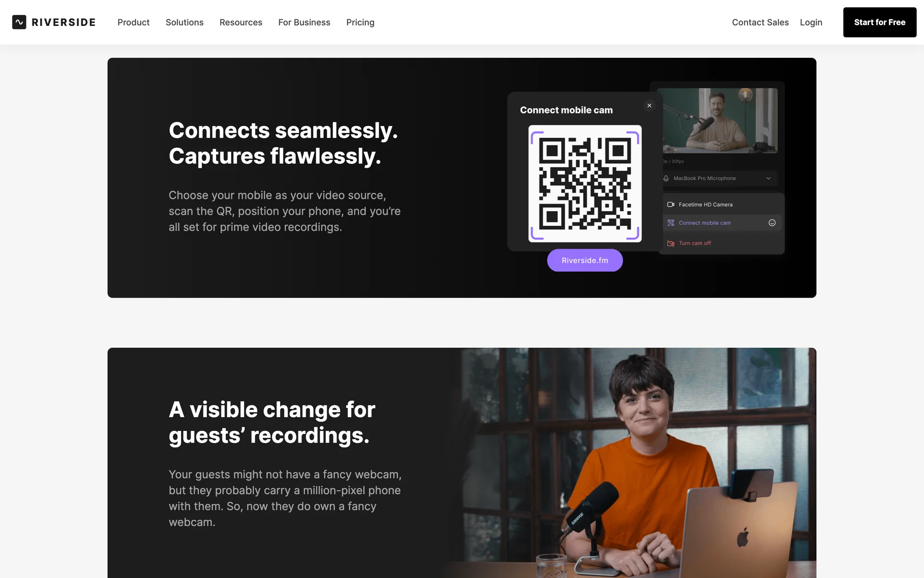
Task: Expand the MacBook Pro Microphone dropdown chevron
Action: (769, 178)
